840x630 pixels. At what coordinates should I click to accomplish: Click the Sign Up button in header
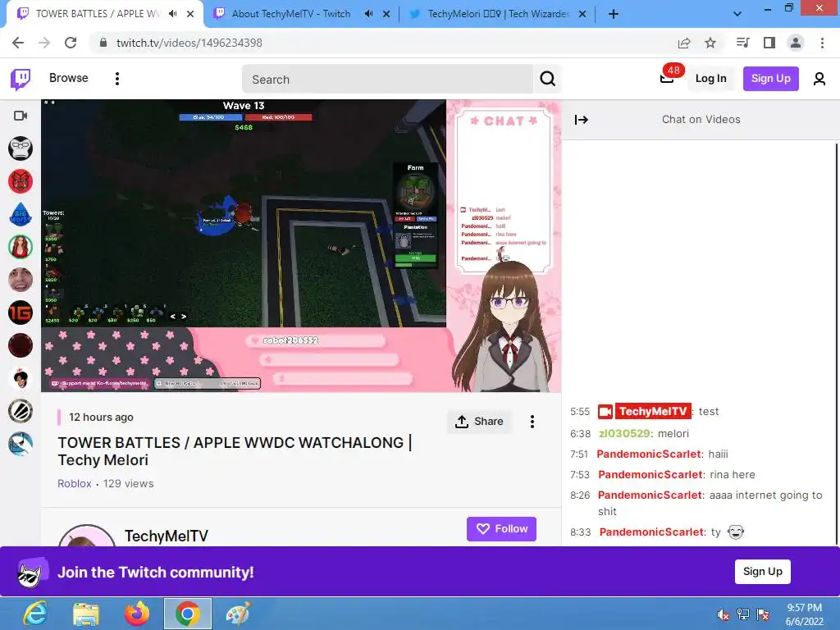tap(770, 79)
